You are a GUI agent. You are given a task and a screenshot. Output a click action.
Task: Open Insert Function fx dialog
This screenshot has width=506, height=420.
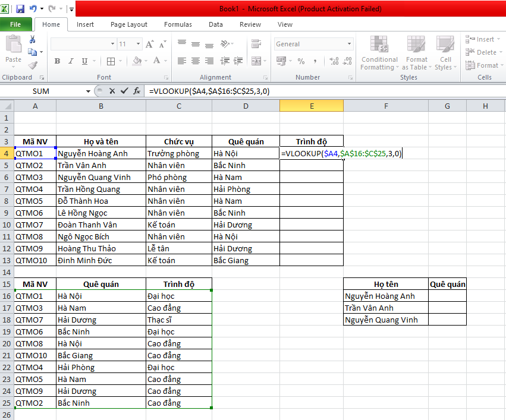[137, 91]
